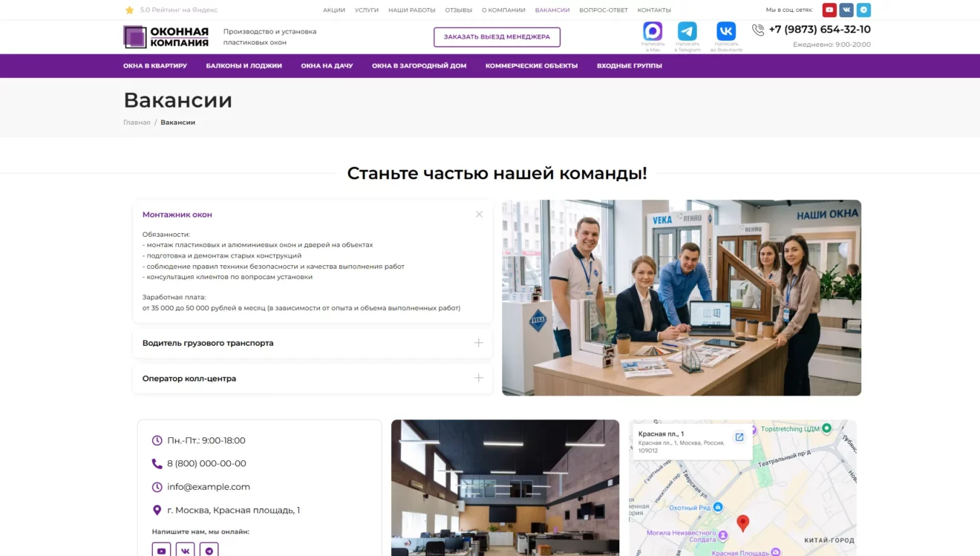
Task: Click the team photo in showroom
Action: point(682,298)
